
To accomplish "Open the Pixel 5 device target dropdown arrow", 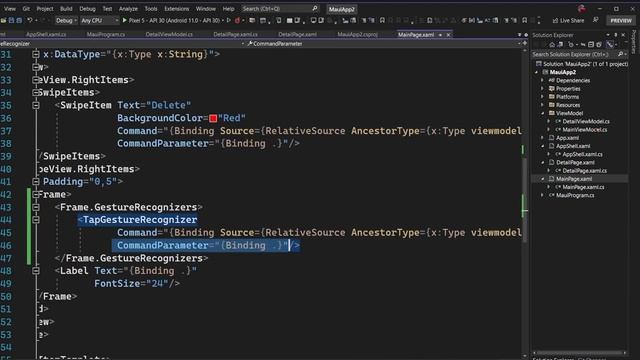I will coord(223,20).
